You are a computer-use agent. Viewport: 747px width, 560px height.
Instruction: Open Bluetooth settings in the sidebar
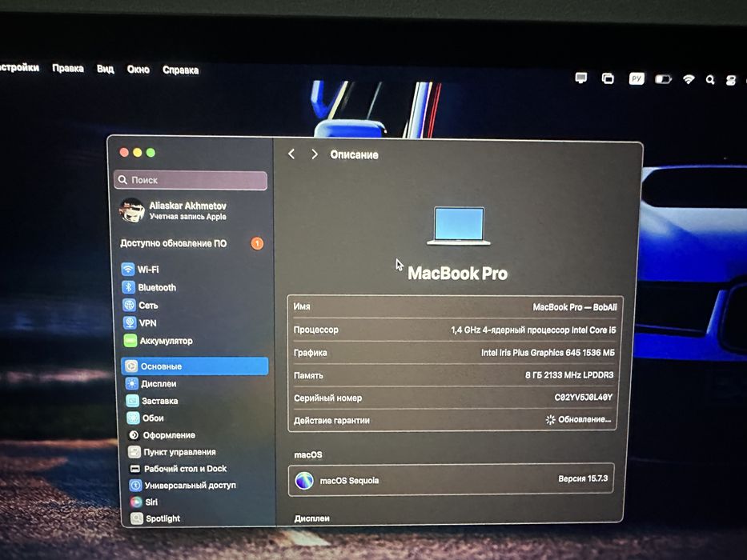click(149, 288)
